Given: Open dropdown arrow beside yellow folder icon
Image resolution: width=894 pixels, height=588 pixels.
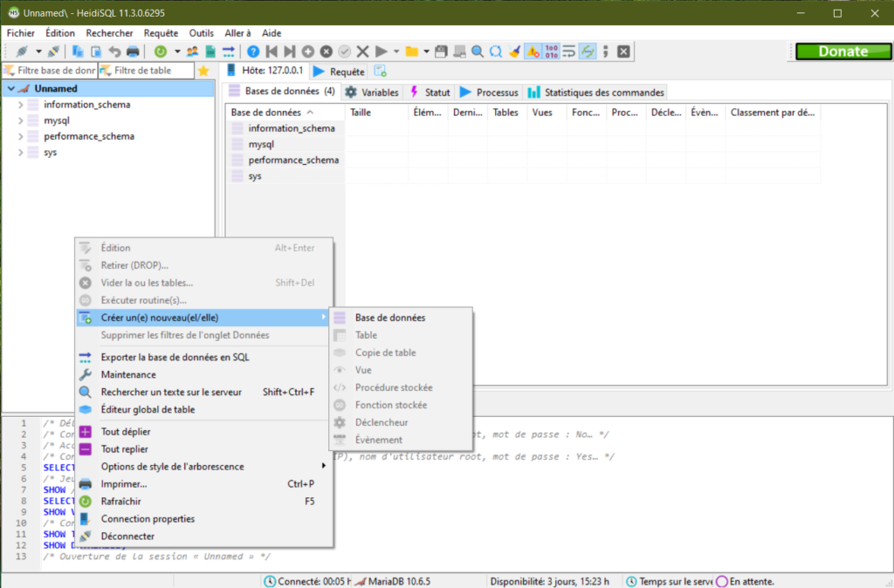Looking at the screenshot, I should pos(426,51).
